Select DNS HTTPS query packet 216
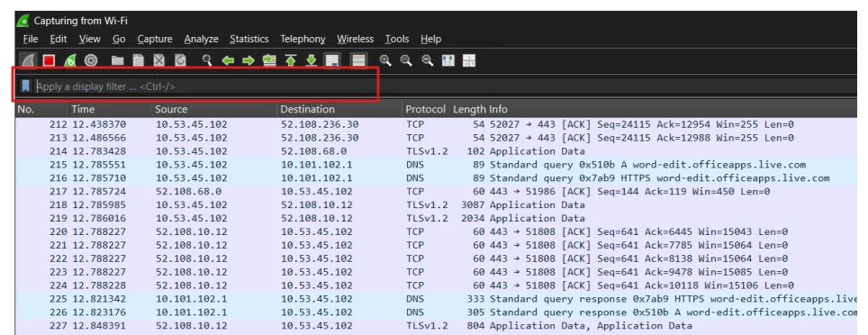868x335 pixels. [436, 178]
